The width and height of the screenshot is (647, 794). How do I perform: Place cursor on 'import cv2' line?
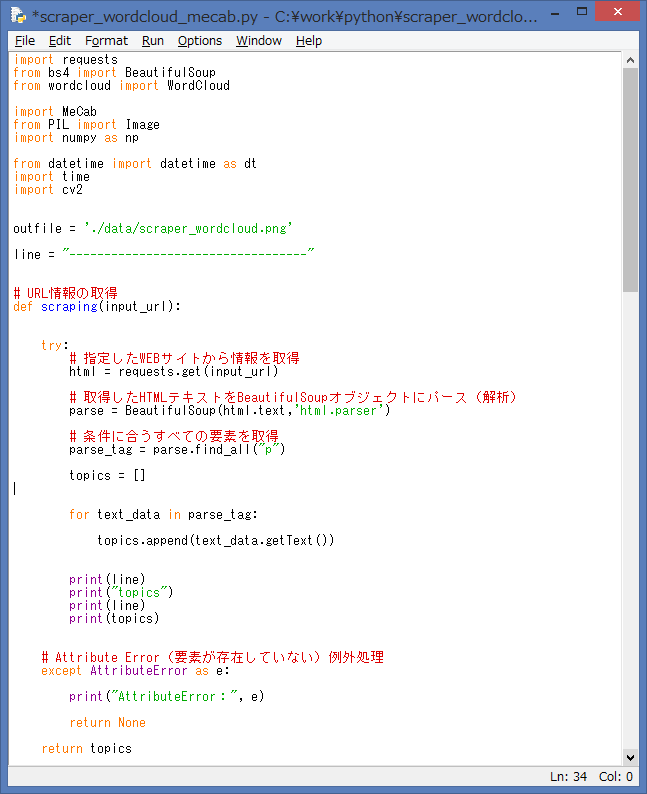(48, 189)
